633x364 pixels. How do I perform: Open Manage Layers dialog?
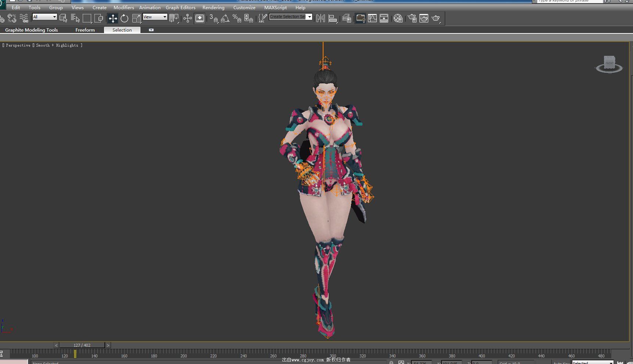pyautogui.click(x=347, y=18)
